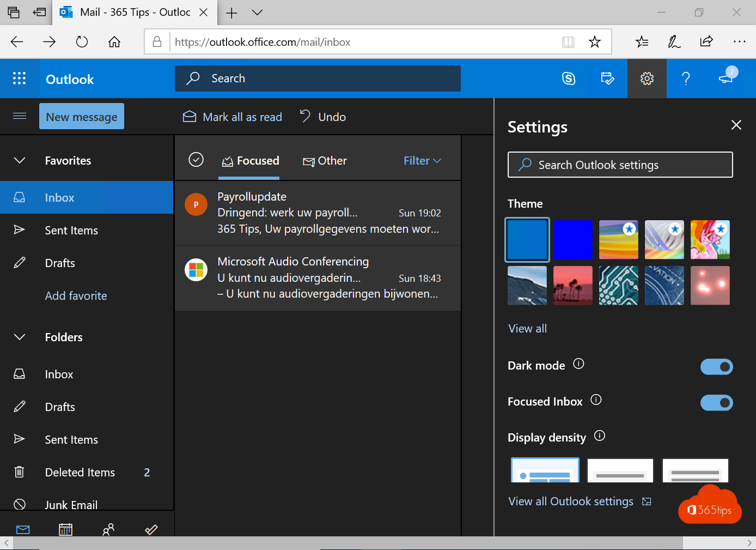
Task: Open View all Outlook settings link
Action: pos(580,501)
